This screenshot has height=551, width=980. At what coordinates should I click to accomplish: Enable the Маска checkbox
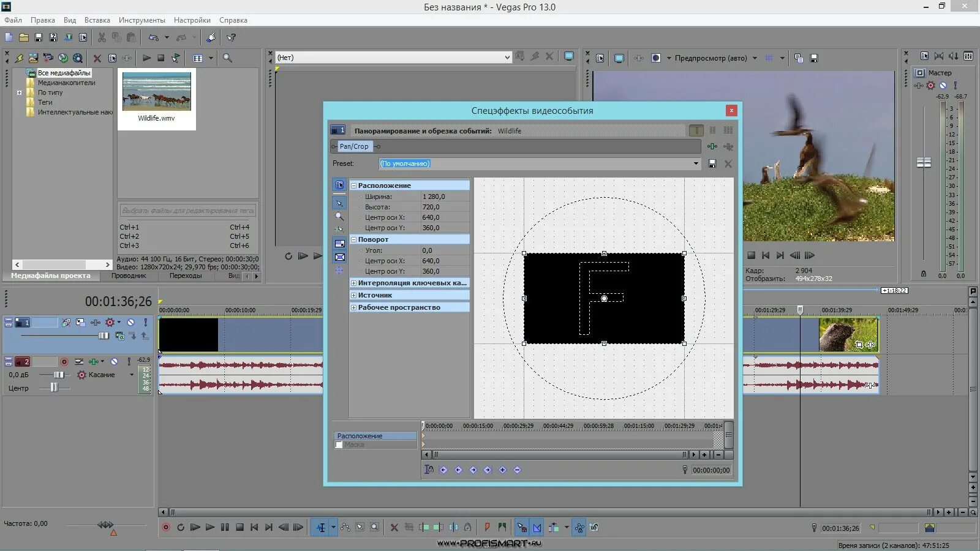(339, 445)
